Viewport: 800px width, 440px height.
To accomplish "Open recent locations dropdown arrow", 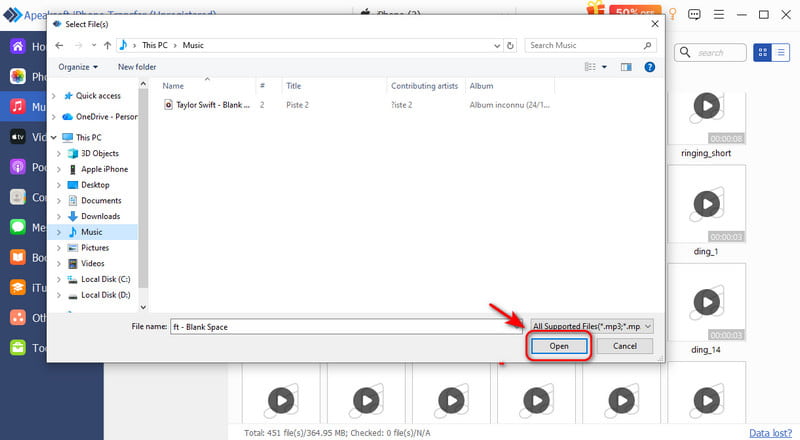I will pyautogui.click(x=94, y=45).
